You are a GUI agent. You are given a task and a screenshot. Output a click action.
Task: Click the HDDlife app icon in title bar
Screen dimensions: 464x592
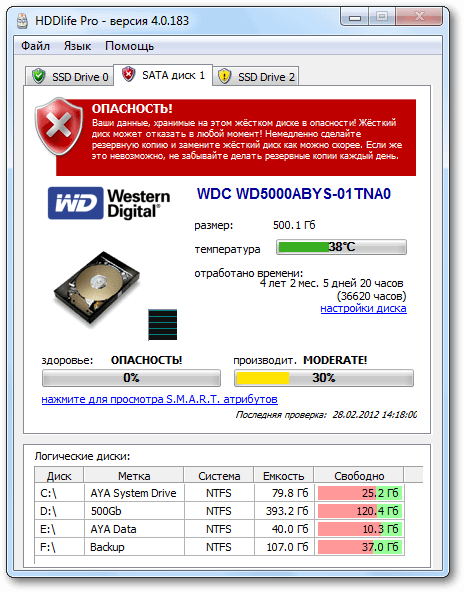[23, 21]
